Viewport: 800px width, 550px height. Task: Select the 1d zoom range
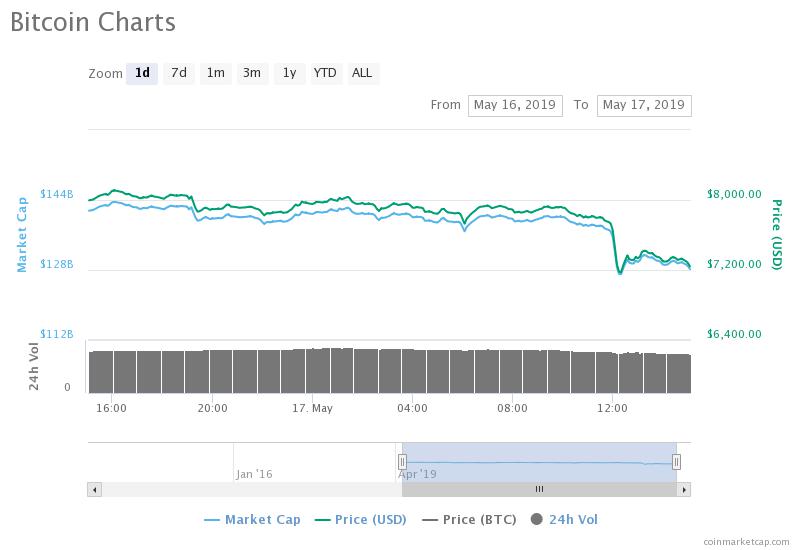pos(142,73)
